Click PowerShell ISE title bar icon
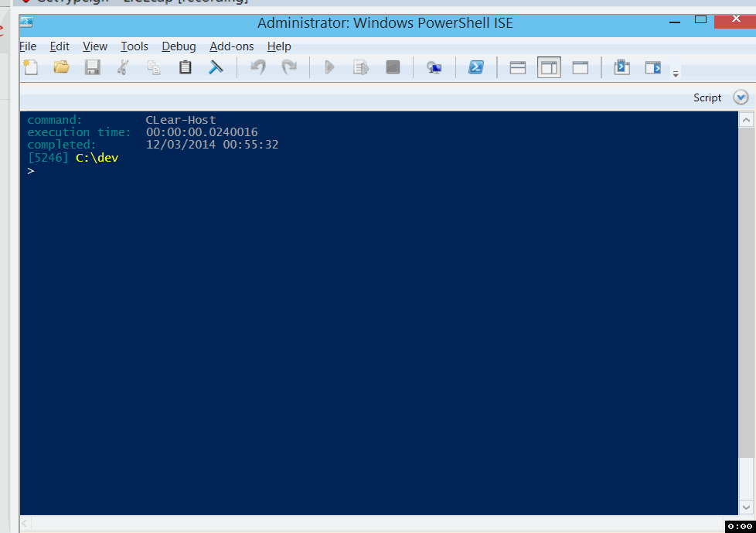Image resolution: width=756 pixels, height=533 pixels. click(26, 22)
